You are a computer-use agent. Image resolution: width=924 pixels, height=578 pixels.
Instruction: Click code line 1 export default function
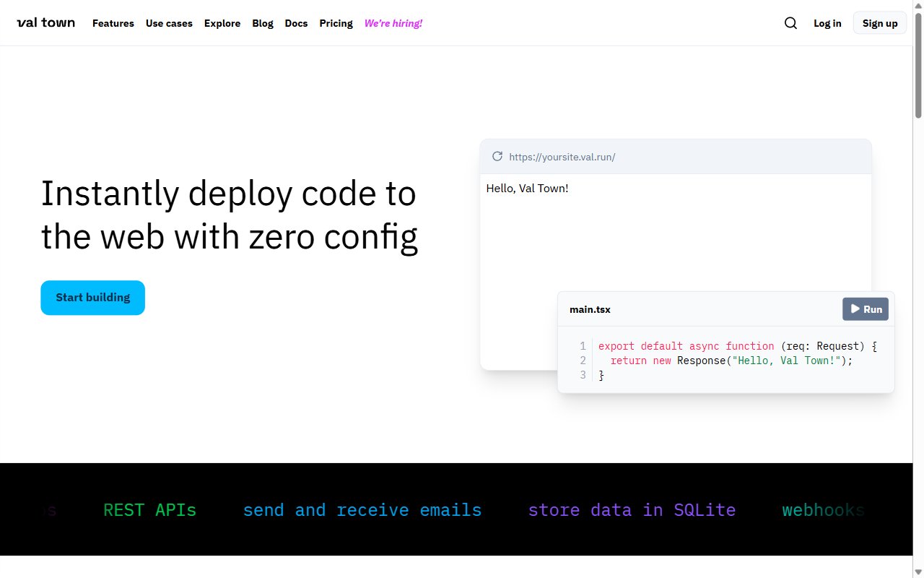(738, 346)
